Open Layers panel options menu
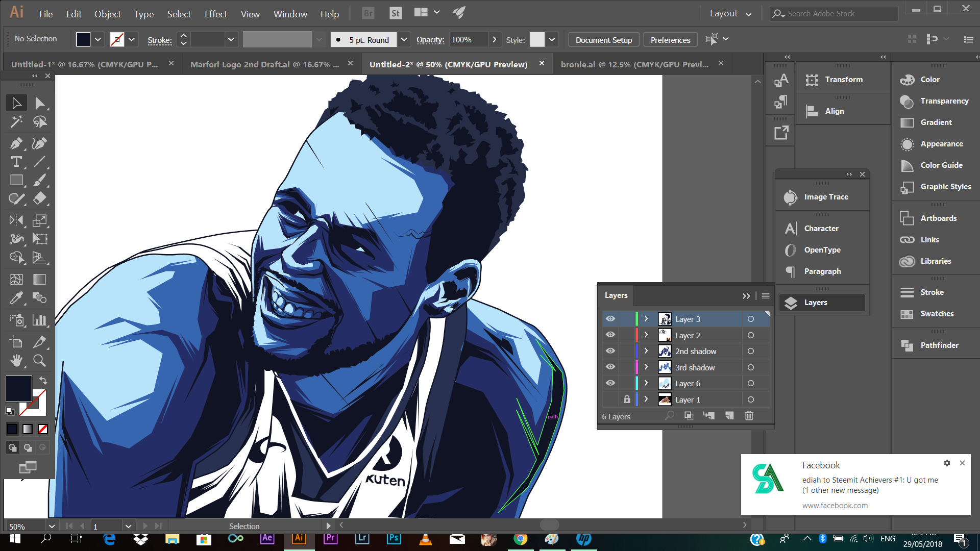Viewport: 980px width, 551px height. coord(766,295)
